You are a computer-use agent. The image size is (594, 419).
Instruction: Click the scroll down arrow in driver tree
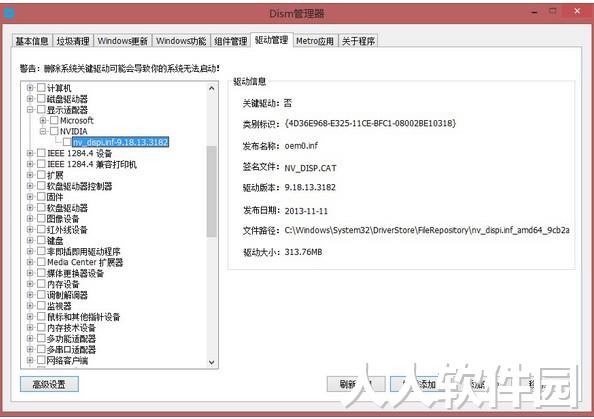pyautogui.click(x=211, y=362)
